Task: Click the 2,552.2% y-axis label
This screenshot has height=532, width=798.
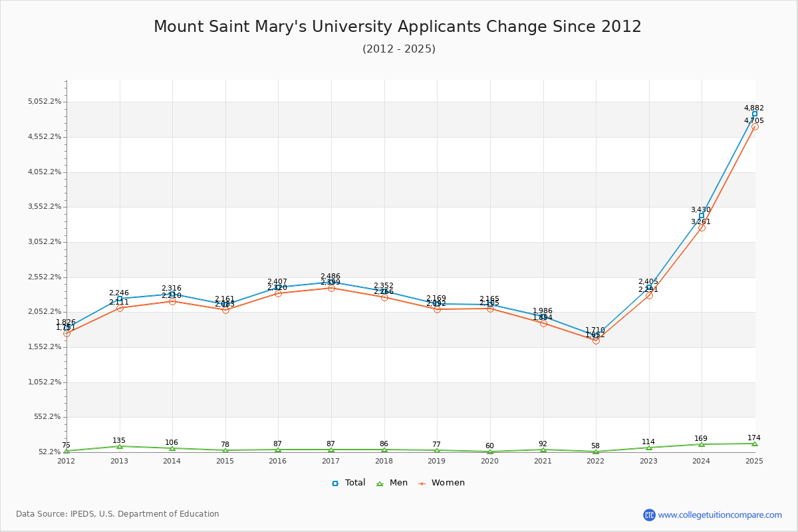Action: tap(45, 277)
